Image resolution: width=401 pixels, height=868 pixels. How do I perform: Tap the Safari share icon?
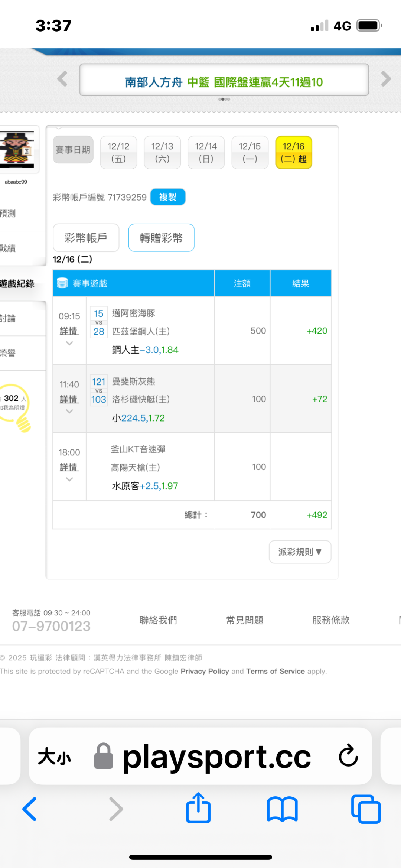(198, 808)
